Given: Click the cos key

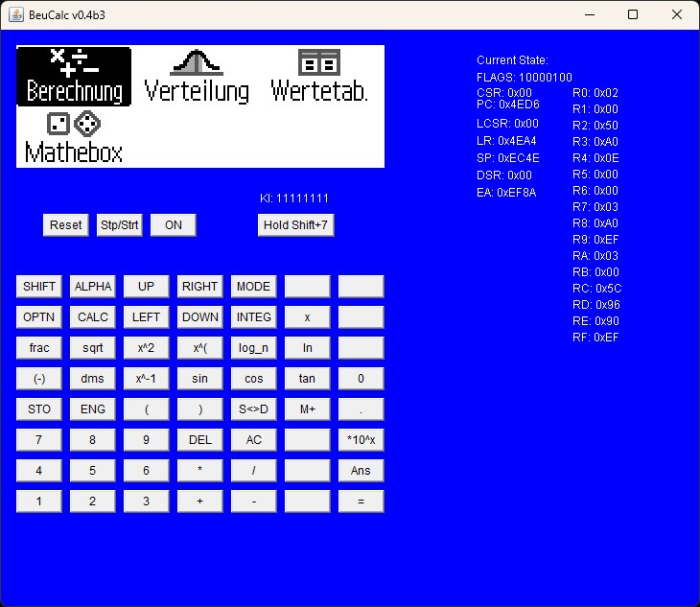Looking at the screenshot, I should click(x=253, y=379).
